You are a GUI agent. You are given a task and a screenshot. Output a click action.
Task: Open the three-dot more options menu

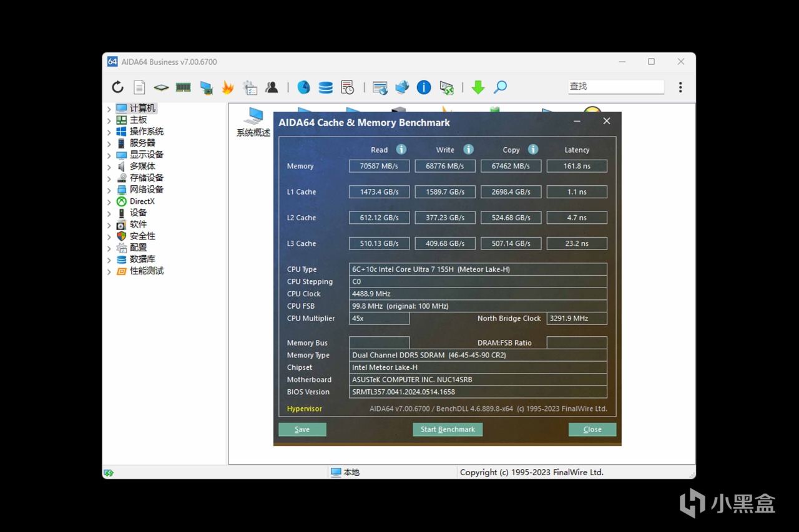[x=680, y=87]
